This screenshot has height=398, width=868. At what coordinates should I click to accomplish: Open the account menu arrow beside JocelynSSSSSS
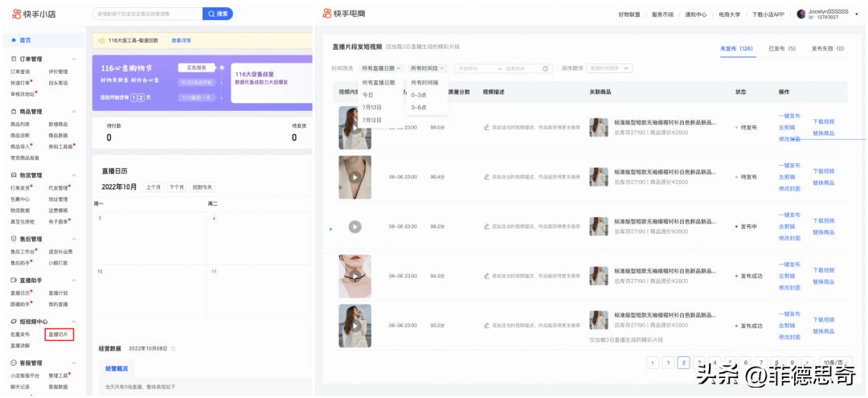[858, 14]
